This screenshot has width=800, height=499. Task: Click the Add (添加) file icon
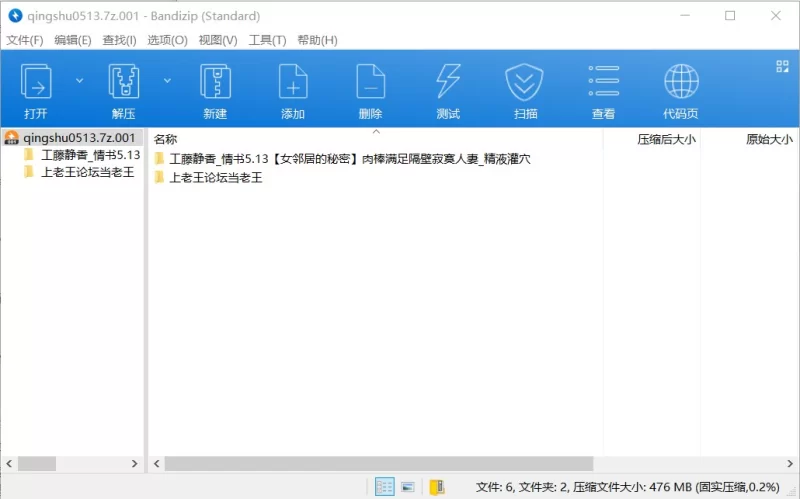293,82
